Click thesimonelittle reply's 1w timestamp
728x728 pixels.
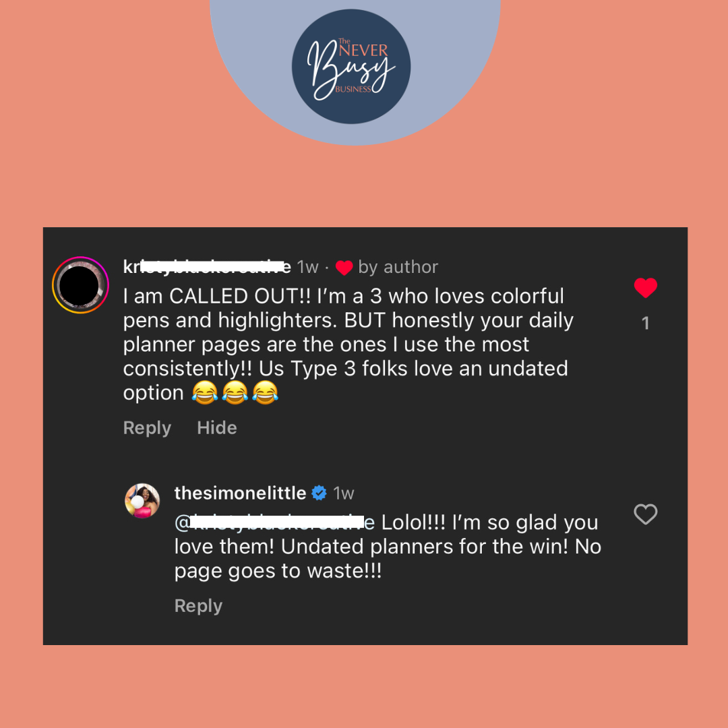click(x=344, y=493)
